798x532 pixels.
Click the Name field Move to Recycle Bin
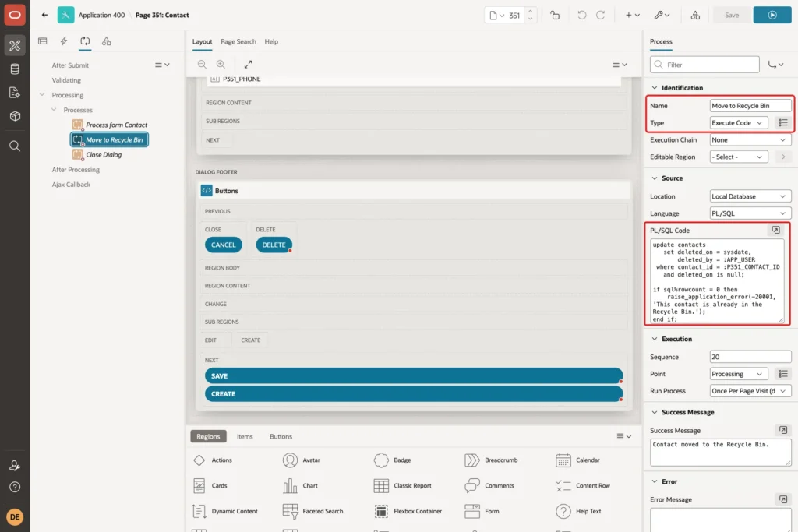[750, 106]
